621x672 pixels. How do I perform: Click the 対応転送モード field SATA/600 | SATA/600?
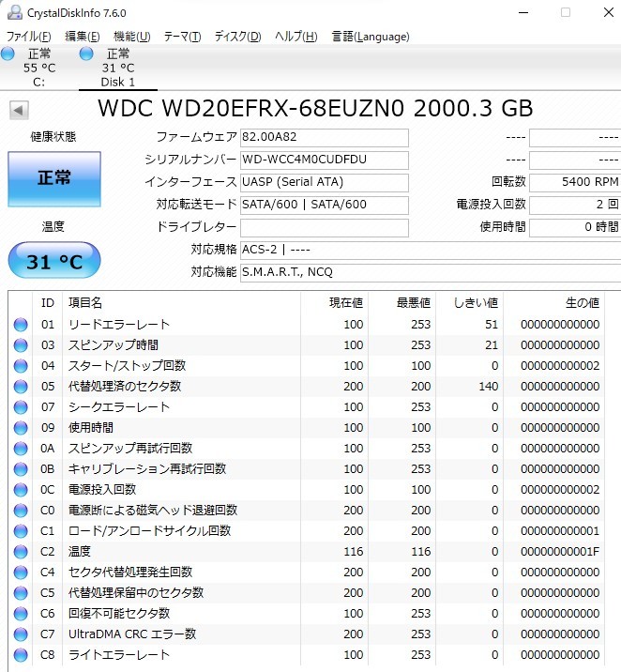[x=325, y=205]
